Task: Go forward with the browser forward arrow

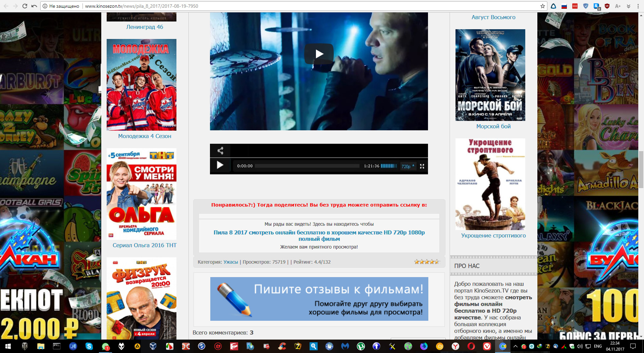Action: tap(15, 6)
